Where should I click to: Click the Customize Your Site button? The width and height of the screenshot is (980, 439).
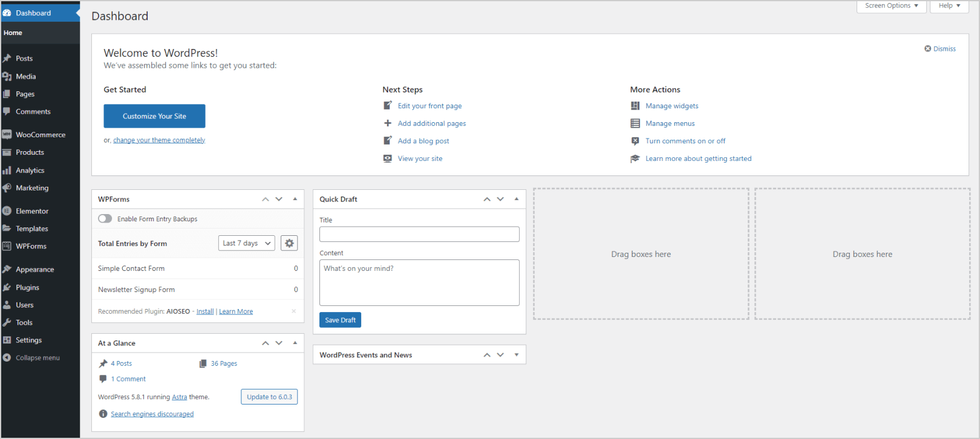[154, 116]
